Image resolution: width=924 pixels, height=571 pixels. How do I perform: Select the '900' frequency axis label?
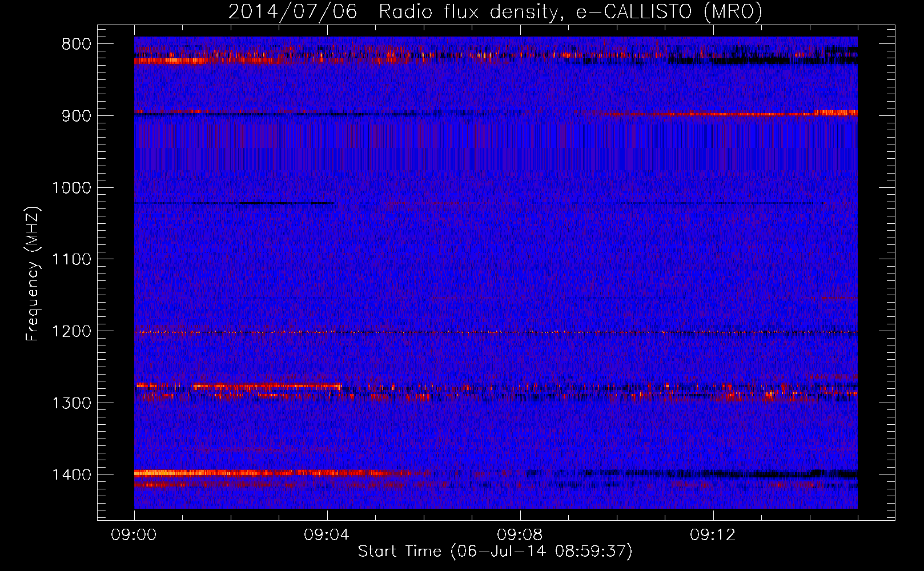(77, 116)
